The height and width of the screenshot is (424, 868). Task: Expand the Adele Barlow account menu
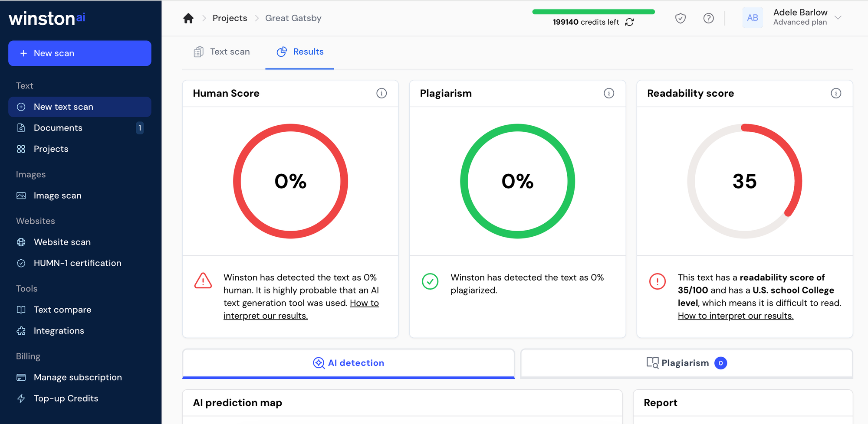tap(838, 18)
